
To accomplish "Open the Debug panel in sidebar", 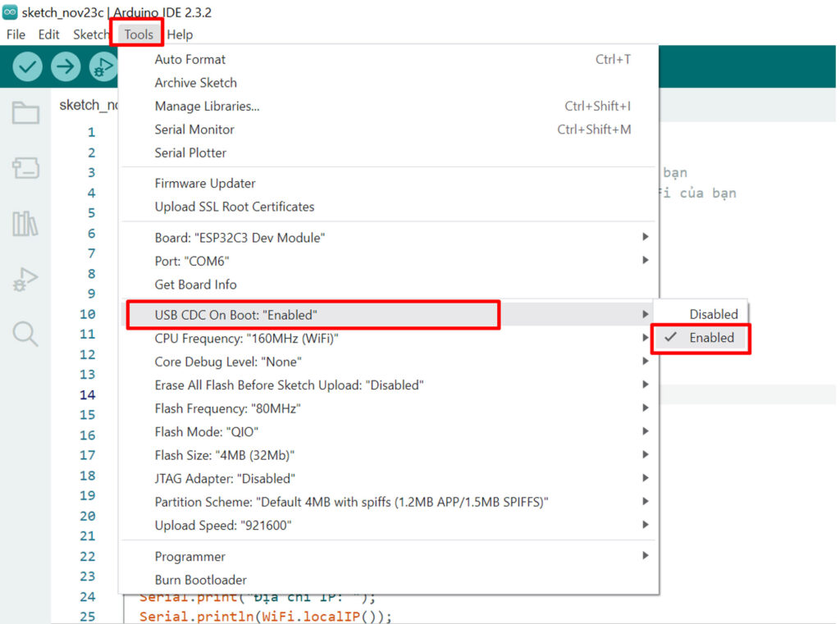I will (x=25, y=280).
